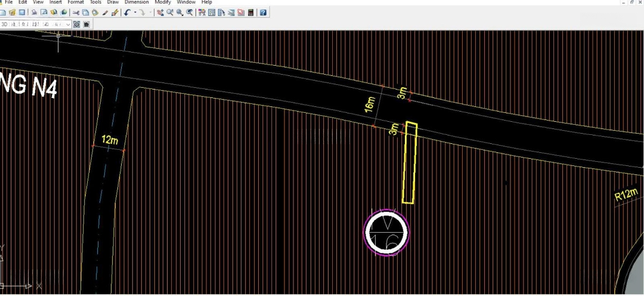The width and height of the screenshot is (644, 296).
Task: Expand the undo history dropdown arrow
Action: coord(135,13)
